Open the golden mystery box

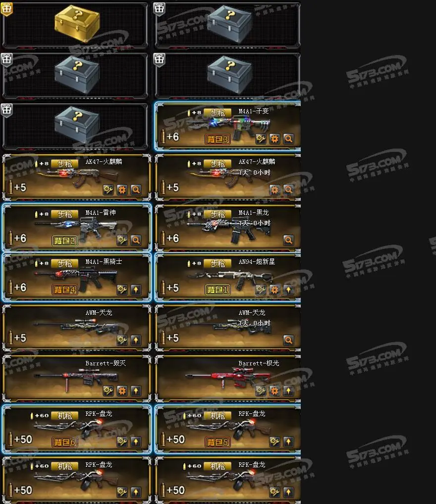coord(77,23)
